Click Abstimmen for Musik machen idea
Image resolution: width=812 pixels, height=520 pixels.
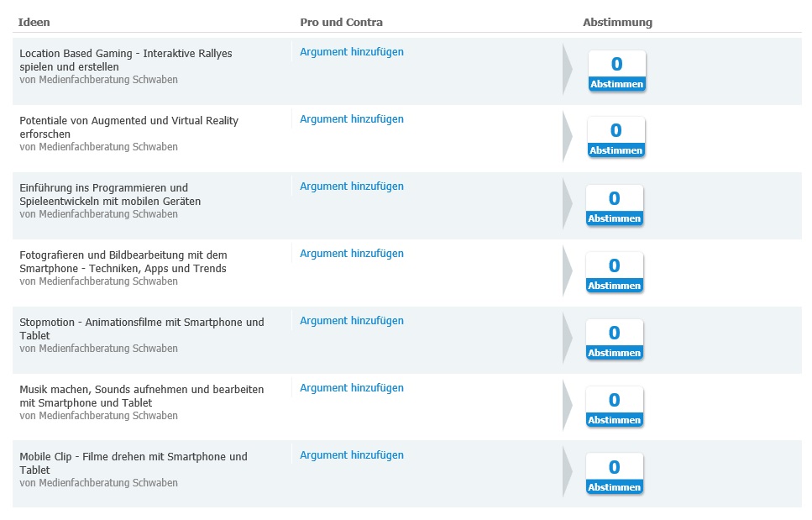[x=614, y=420]
